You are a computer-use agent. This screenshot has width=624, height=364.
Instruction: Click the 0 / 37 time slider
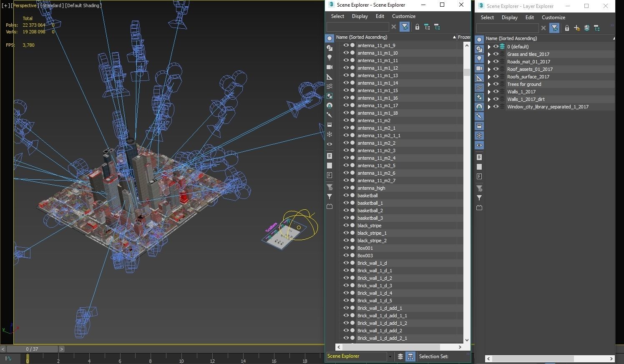pyautogui.click(x=32, y=349)
